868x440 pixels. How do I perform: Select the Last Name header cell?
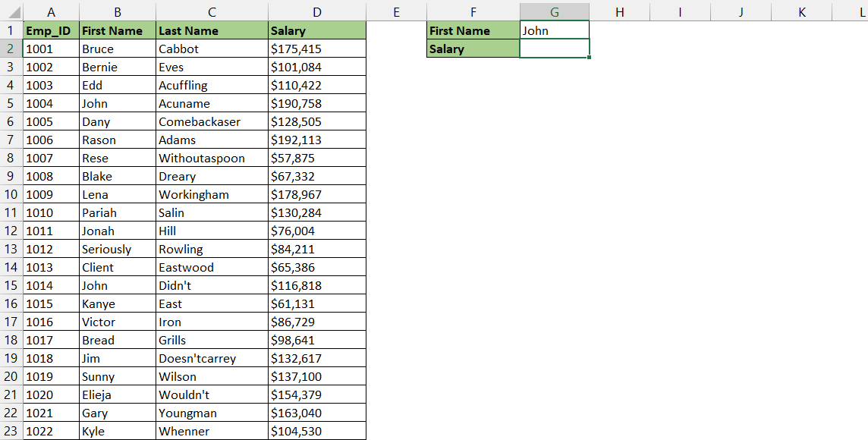point(212,30)
